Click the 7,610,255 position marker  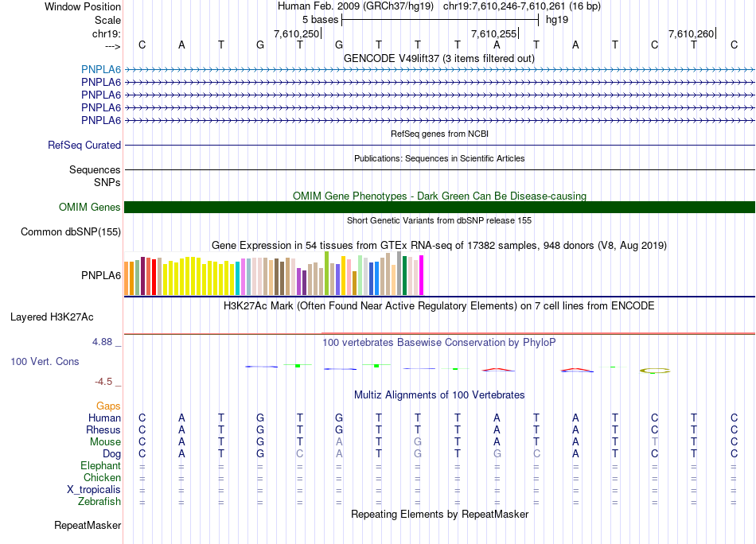point(494,33)
